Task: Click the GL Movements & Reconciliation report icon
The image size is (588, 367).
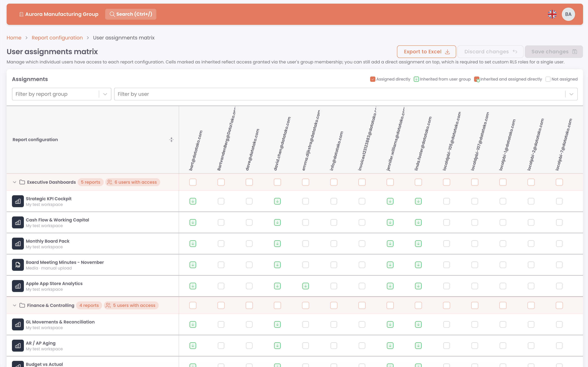Action: point(18,325)
